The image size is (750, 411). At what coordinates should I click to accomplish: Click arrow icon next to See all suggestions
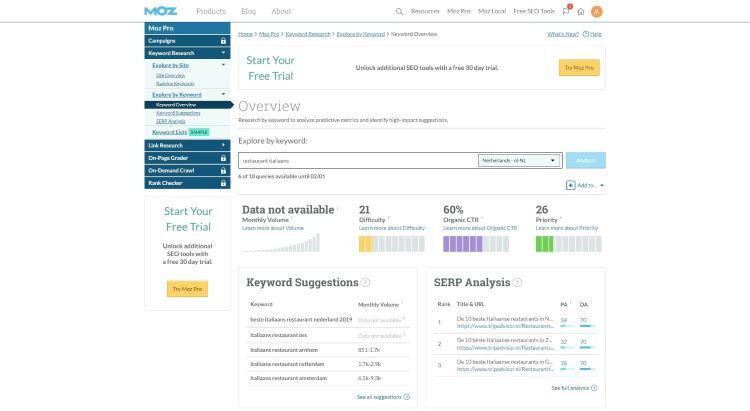pyautogui.click(x=407, y=397)
